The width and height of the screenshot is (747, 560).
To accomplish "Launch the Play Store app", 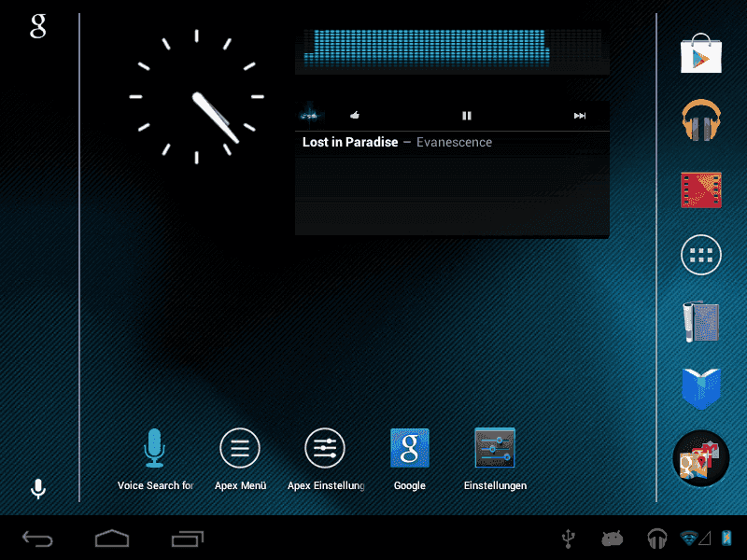I will 701,53.
